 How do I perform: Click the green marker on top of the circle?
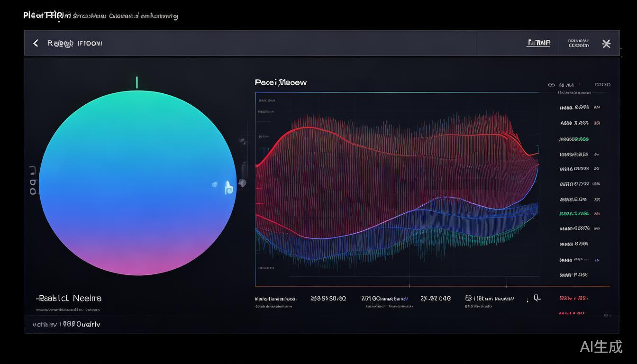(x=137, y=82)
